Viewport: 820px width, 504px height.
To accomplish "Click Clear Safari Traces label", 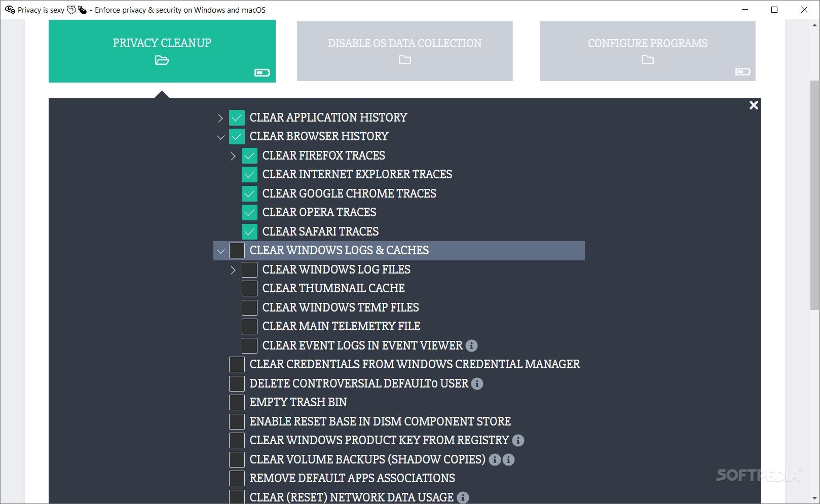I will 320,231.
